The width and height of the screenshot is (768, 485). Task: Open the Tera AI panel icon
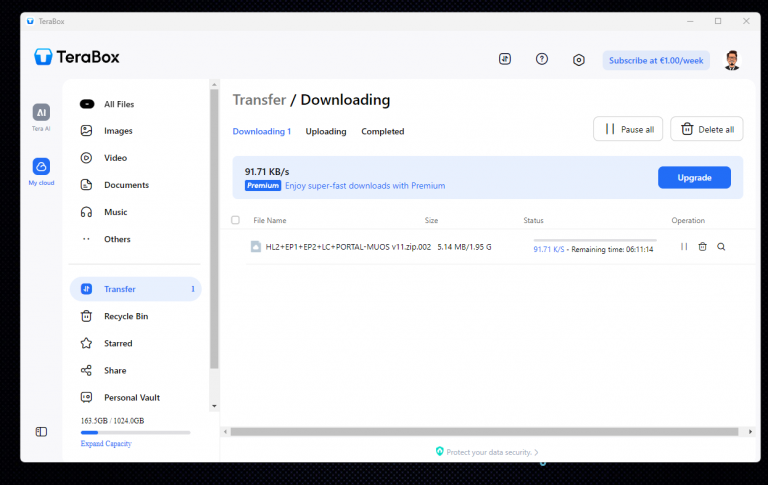pyautogui.click(x=41, y=113)
